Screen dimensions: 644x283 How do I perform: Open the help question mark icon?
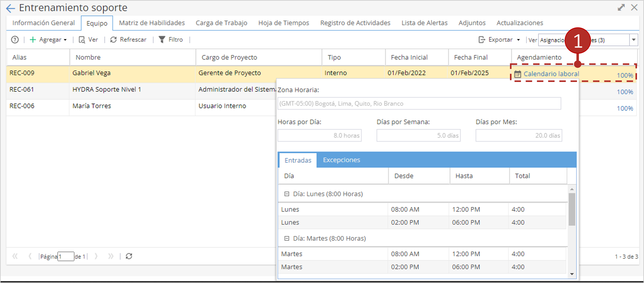[15, 39]
